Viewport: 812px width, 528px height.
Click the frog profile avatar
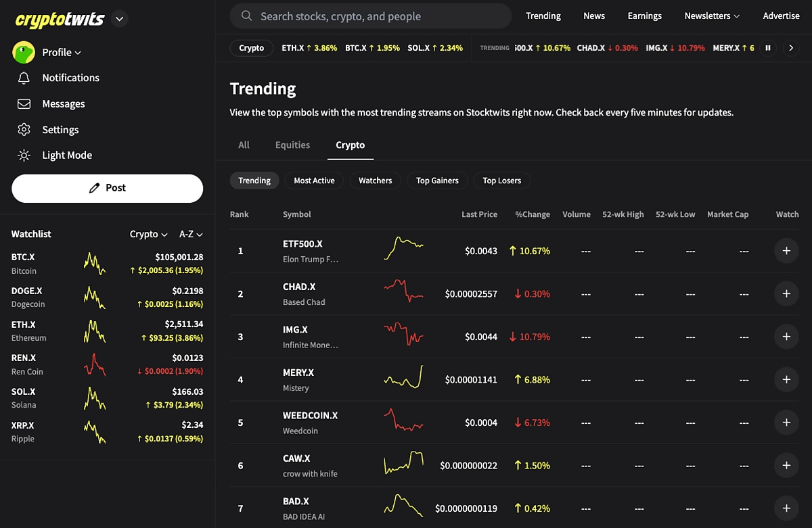24,52
